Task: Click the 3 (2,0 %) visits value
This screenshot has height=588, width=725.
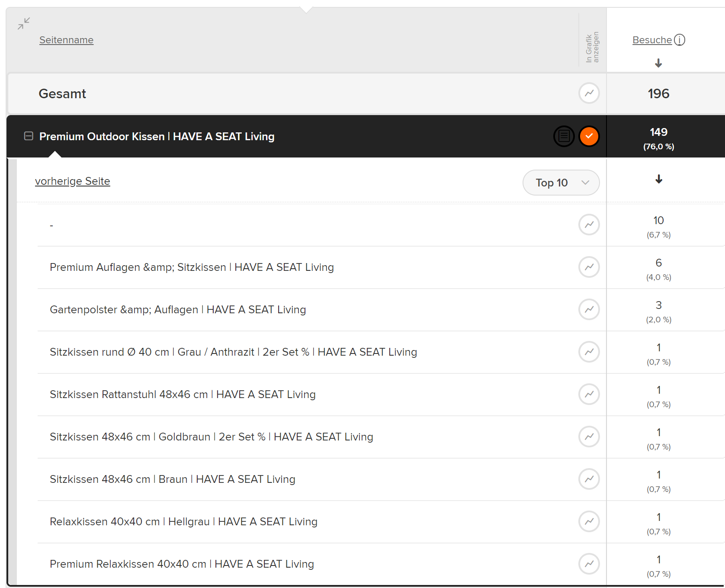Action: (x=658, y=312)
